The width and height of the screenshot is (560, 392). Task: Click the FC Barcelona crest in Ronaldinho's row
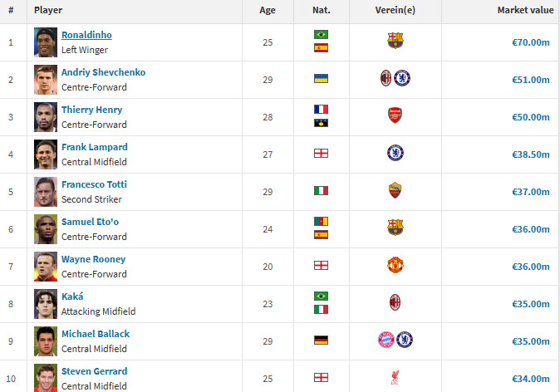[x=395, y=41]
